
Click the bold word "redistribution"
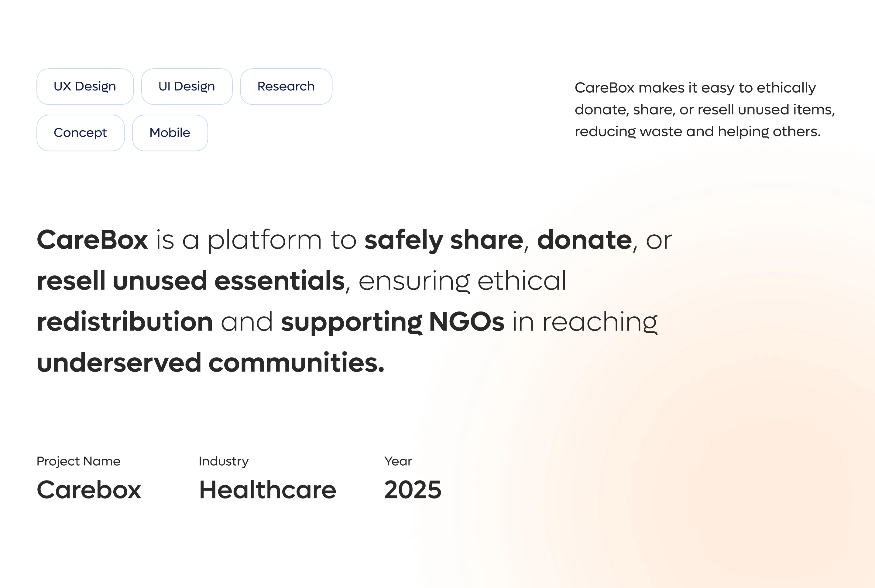125,322
